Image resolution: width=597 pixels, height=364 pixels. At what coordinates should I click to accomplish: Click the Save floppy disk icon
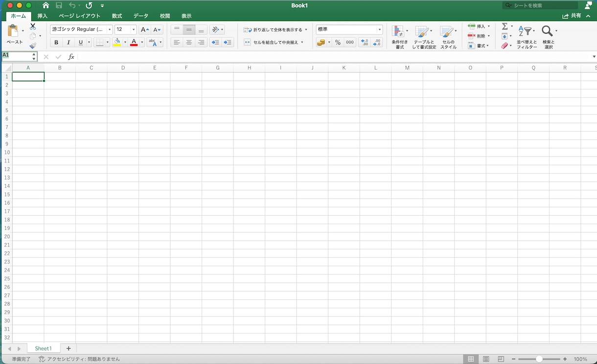coord(59,5)
